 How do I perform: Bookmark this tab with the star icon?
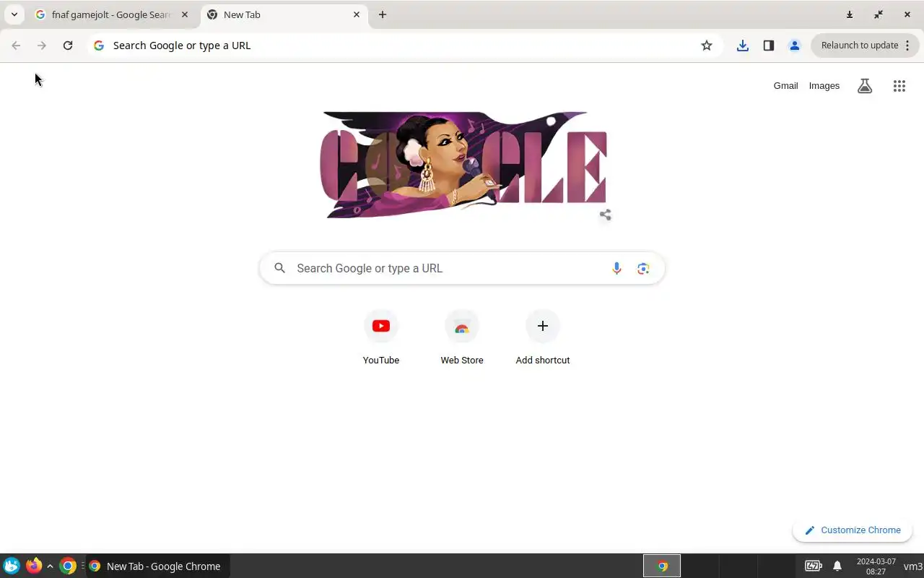707,46
